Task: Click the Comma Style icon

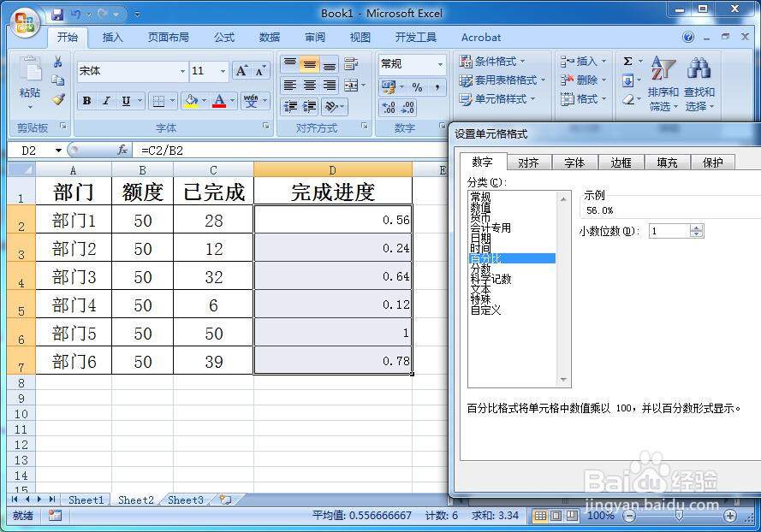Action: tap(437, 87)
